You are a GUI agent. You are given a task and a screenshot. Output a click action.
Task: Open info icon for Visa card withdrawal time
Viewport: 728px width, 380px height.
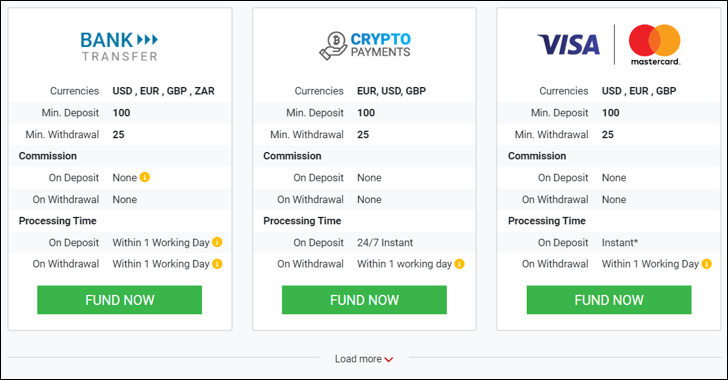click(x=707, y=263)
